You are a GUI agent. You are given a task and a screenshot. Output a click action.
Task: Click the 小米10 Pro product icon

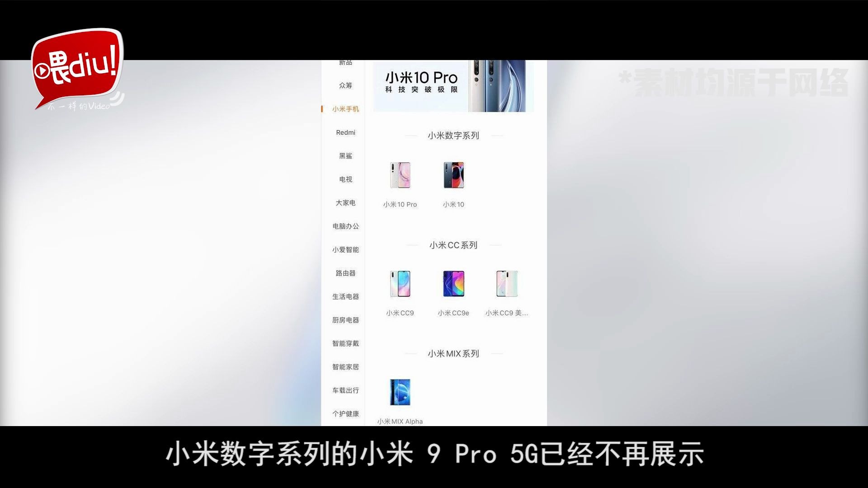[x=400, y=174]
